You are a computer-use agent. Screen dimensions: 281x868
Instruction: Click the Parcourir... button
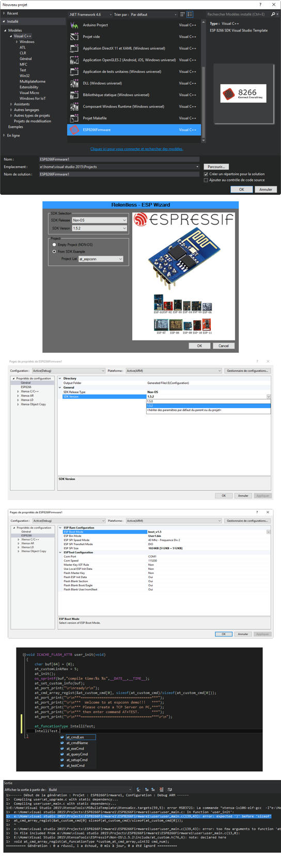point(216,167)
